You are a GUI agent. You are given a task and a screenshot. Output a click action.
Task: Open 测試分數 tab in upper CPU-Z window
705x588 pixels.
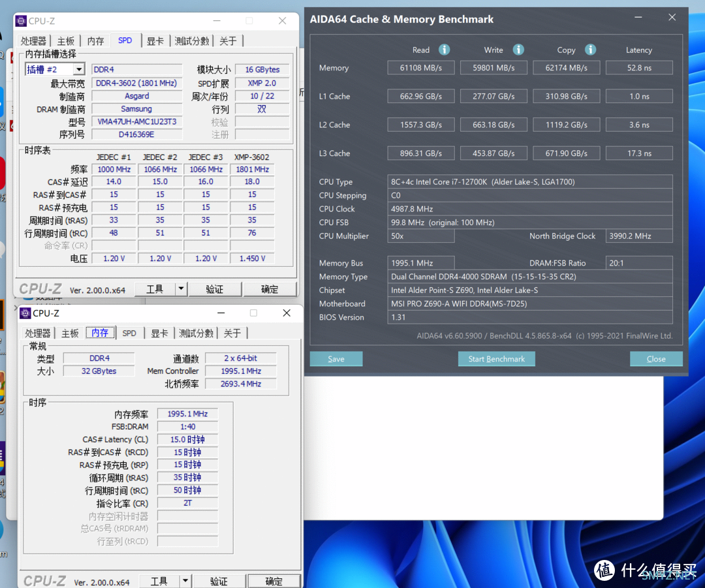[x=192, y=41]
